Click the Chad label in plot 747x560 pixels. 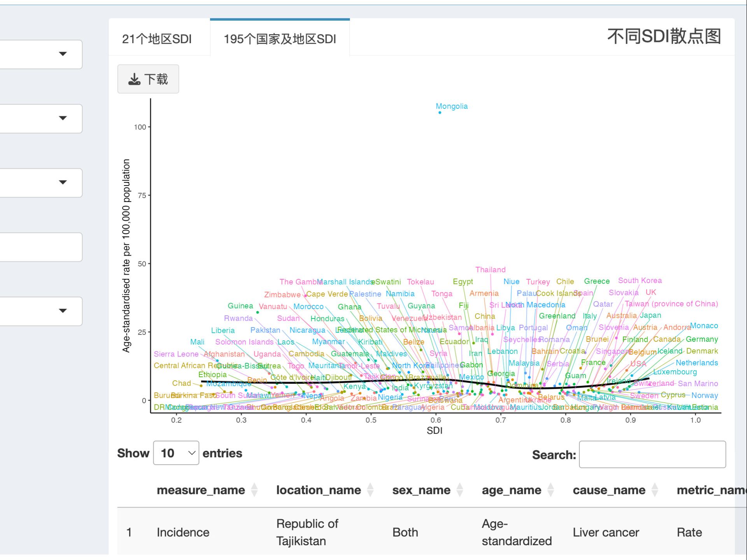point(182,383)
